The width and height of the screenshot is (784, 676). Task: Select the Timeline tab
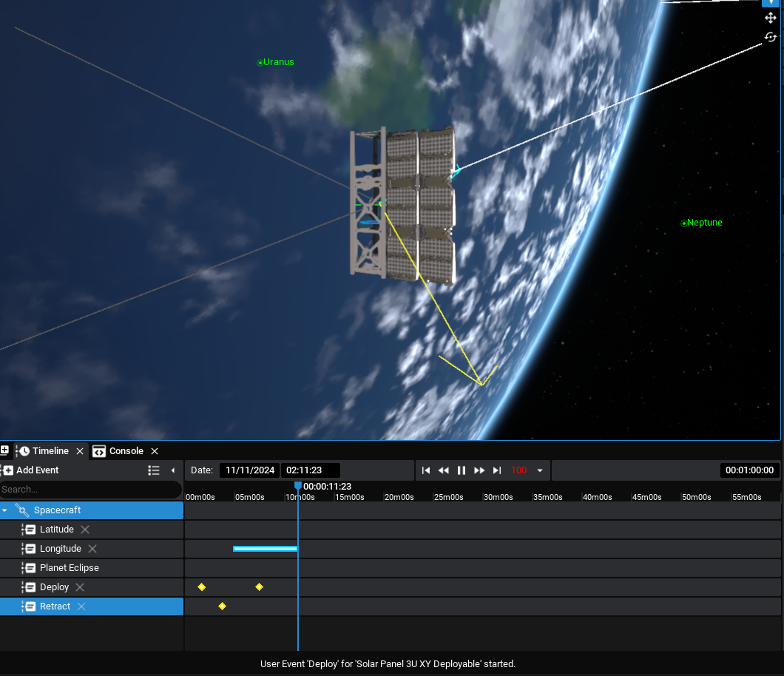pyautogui.click(x=50, y=451)
